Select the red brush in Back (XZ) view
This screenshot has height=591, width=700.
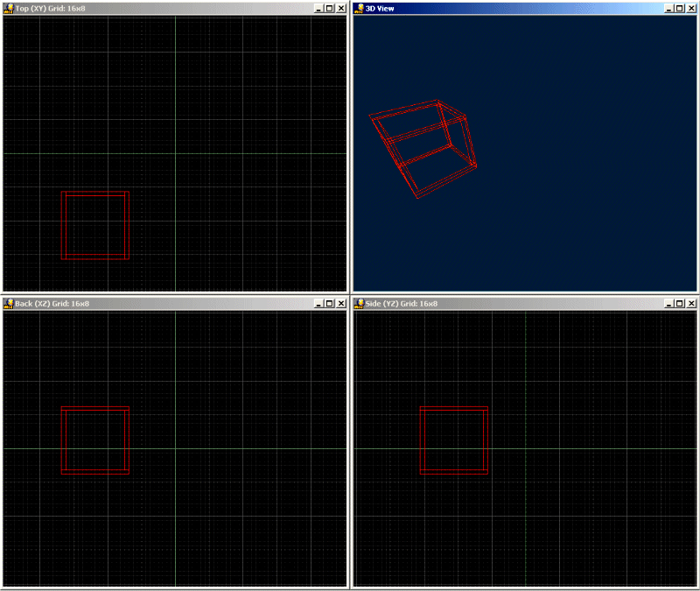click(95, 440)
